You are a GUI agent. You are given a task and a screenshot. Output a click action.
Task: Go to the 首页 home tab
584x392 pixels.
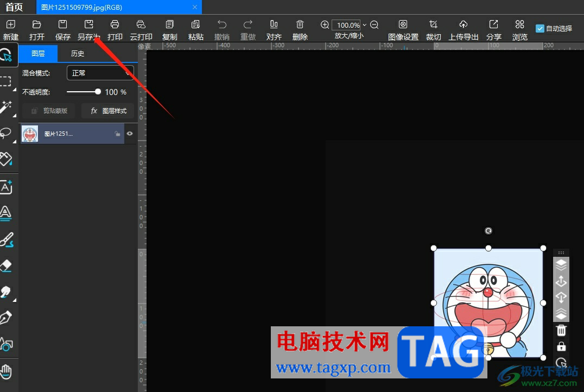click(14, 7)
